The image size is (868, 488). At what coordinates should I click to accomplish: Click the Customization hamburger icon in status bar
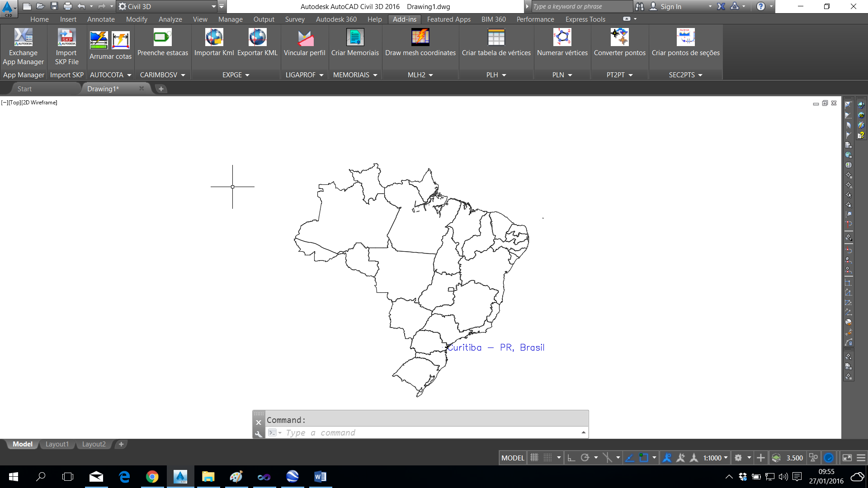(x=861, y=458)
